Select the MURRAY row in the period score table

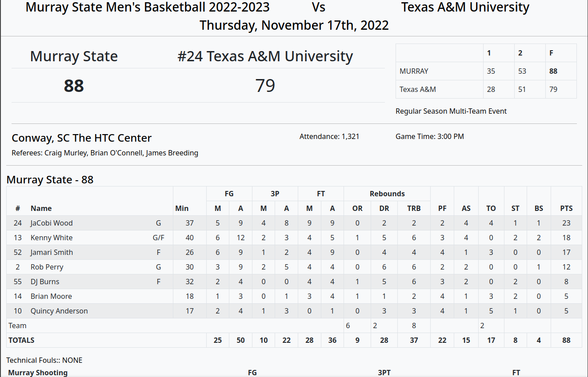coord(486,71)
